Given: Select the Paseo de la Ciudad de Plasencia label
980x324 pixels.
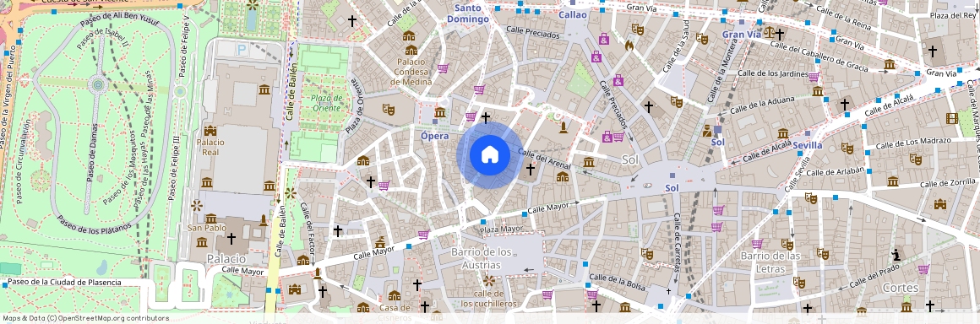Looking at the screenshot, I should 66,282.
